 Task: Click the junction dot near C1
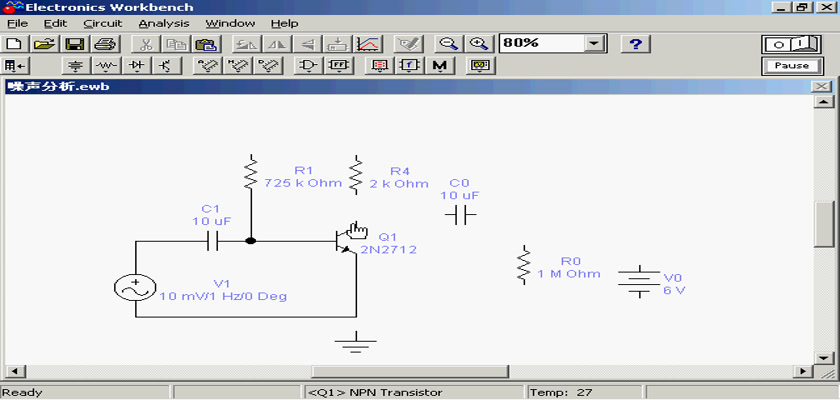tap(250, 241)
